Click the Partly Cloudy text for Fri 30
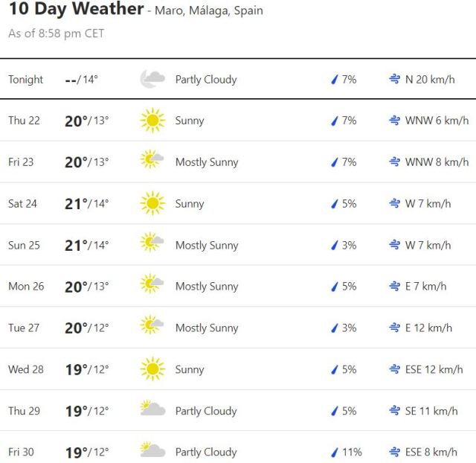This screenshot has height=463, width=476. 206,452
